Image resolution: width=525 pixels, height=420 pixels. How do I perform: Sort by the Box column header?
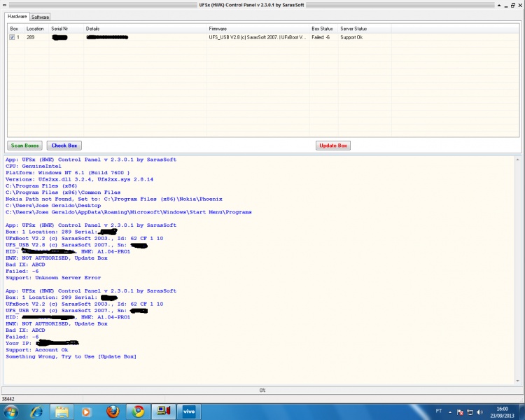[15, 29]
